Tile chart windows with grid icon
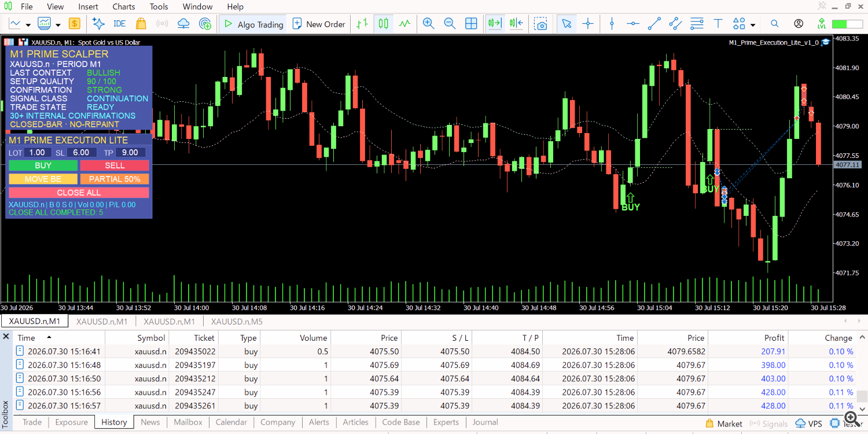This screenshot has height=434, width=868. [471, 24]
